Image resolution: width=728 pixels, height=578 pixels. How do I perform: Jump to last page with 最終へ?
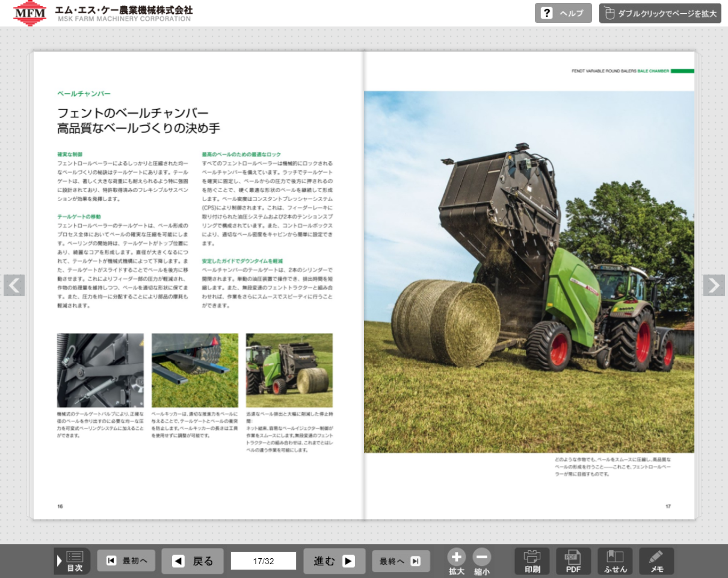point(401,561)
